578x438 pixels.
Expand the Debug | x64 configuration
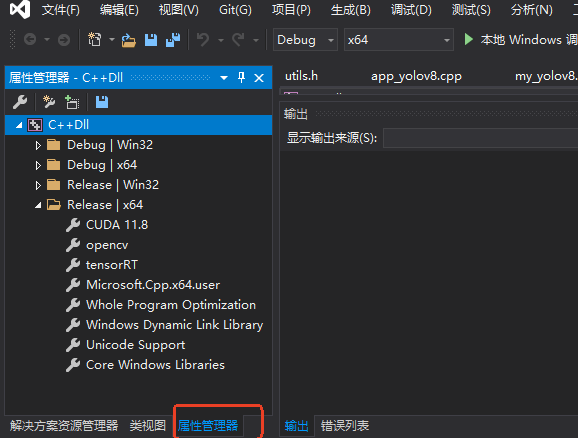tap(38, 165)
